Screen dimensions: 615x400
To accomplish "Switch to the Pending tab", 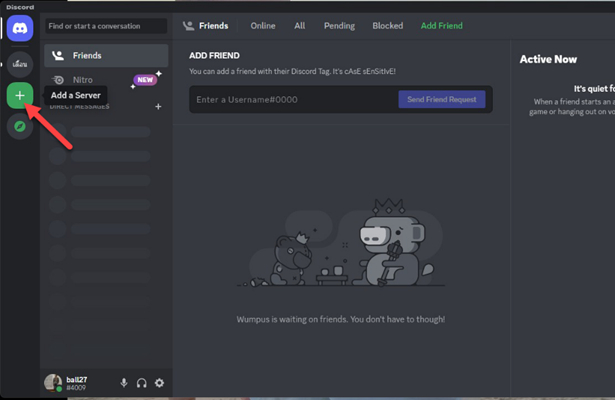I will (x=339, y=26).
